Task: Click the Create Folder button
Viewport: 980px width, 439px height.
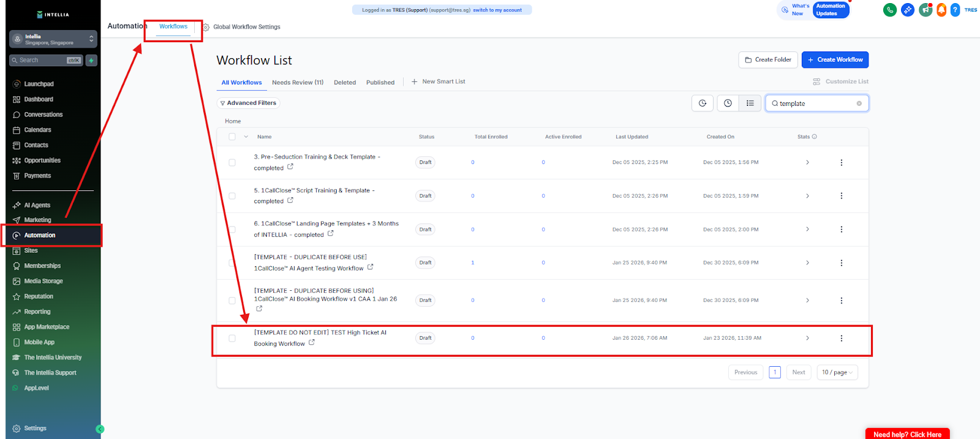Action: point(768,60)
